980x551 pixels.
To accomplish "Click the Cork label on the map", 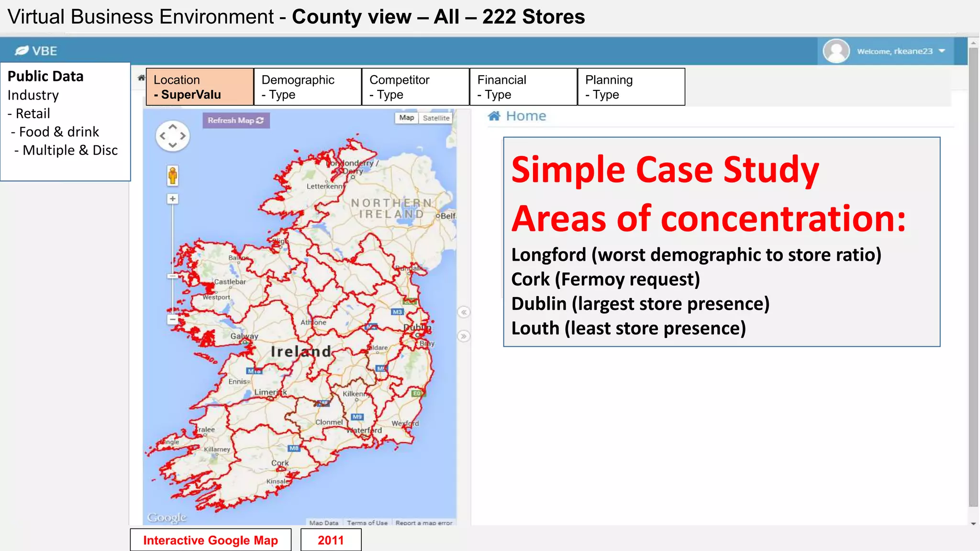I will [280, 463].
